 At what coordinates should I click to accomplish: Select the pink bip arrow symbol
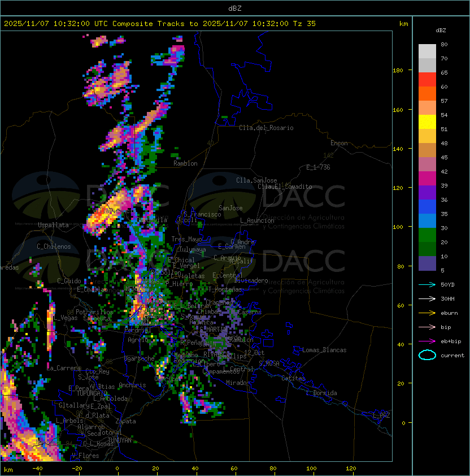click(427, 327)
